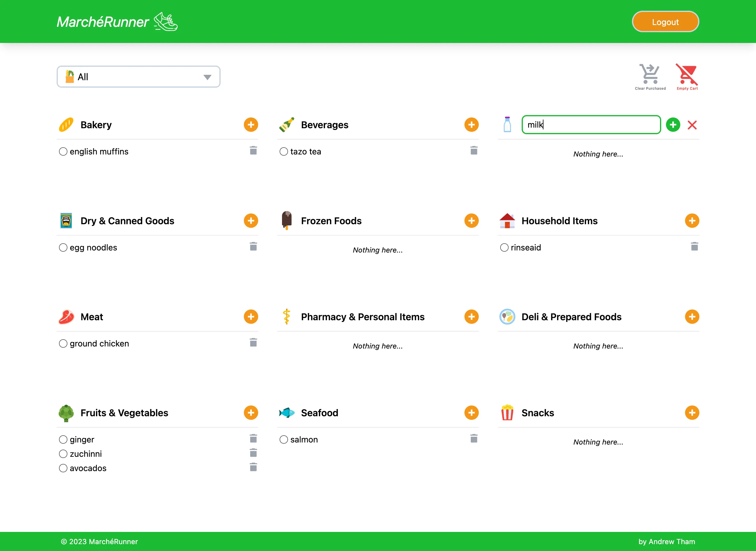Click add item to Meat category
Screen dimensions: 756x551
point(251,317)
